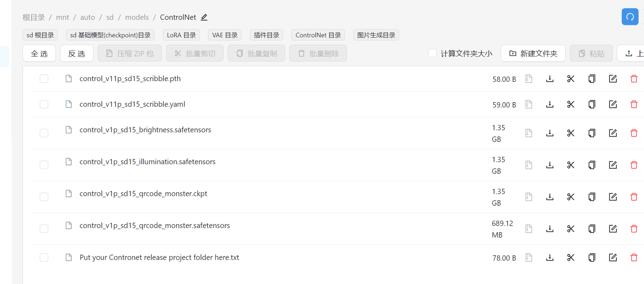Cut control_v11p_sd15_scribble.pth with scissors icon

click(x=571, y=79)
